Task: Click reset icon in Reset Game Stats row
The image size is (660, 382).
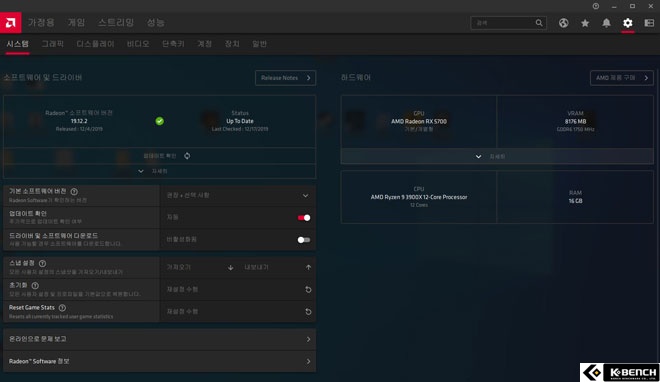Action: pyautogui.click(x=309, y=312)
